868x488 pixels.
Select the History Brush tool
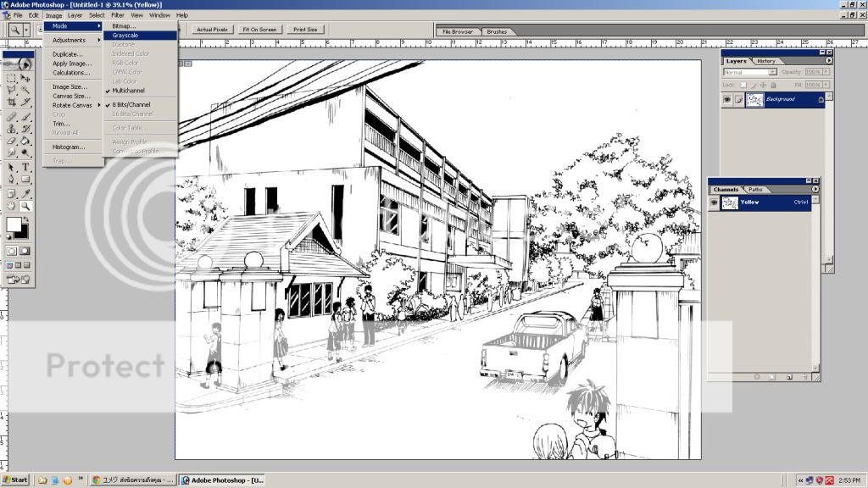coord(25,129)
